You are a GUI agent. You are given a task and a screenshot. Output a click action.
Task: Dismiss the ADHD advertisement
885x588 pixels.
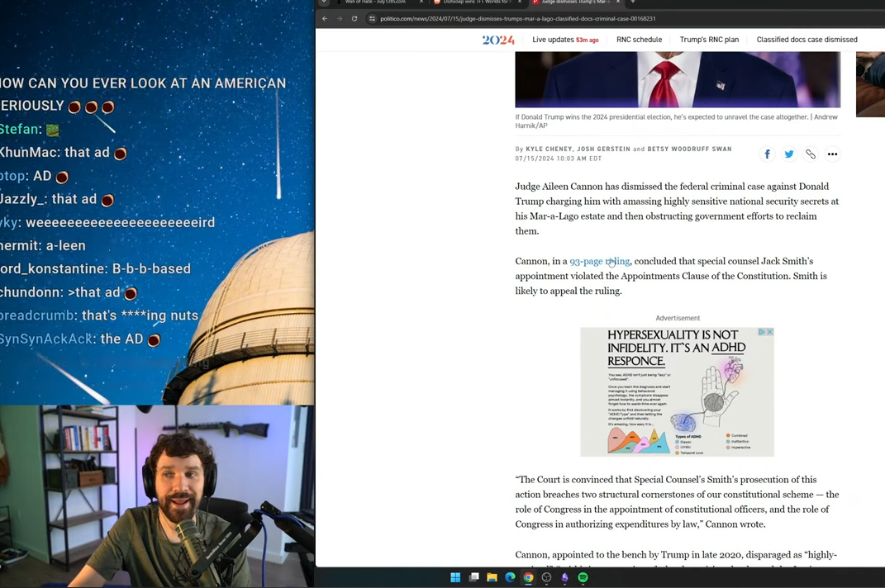768,332
